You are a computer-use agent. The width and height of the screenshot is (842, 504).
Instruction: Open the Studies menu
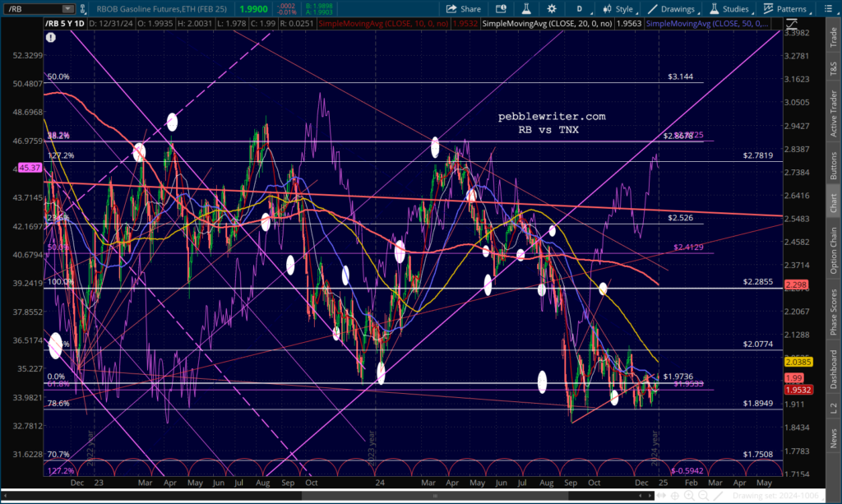pyautogui.click(x=731, y=9)
